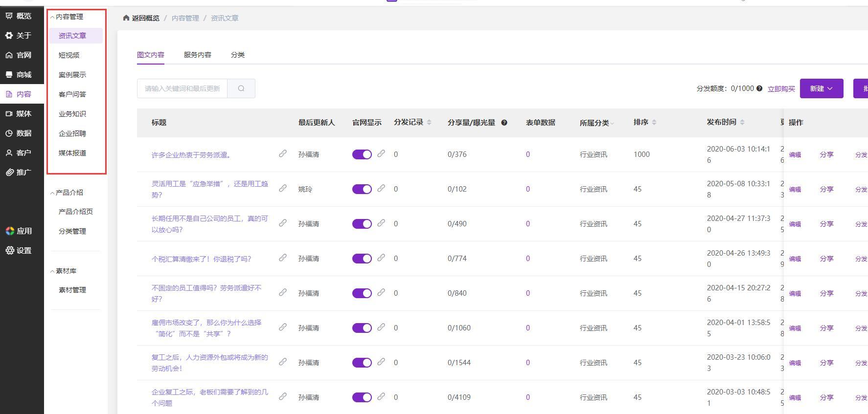Click website link icon beside toggle in 姚玲 row
The height and width of the screenshot is (414, 868).
(381, 188)
